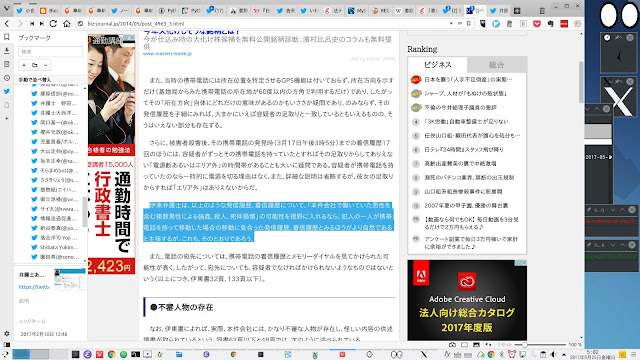Add a new web panel

[7, 118]
